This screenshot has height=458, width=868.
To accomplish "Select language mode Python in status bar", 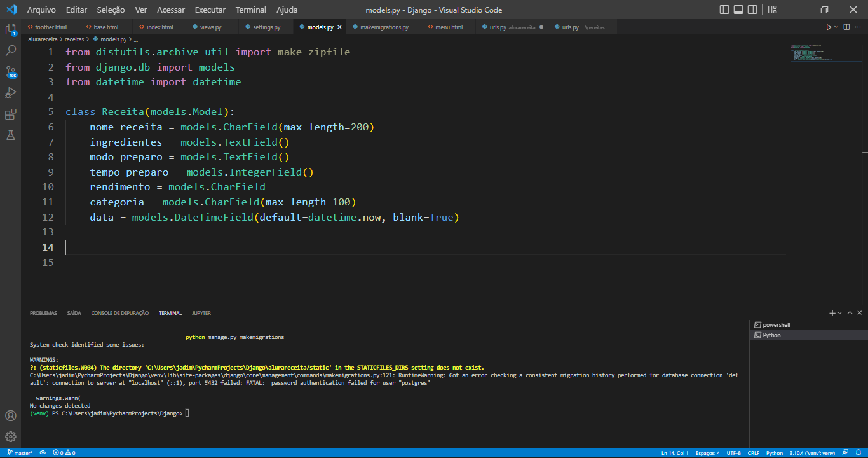I will coord(775,453).
